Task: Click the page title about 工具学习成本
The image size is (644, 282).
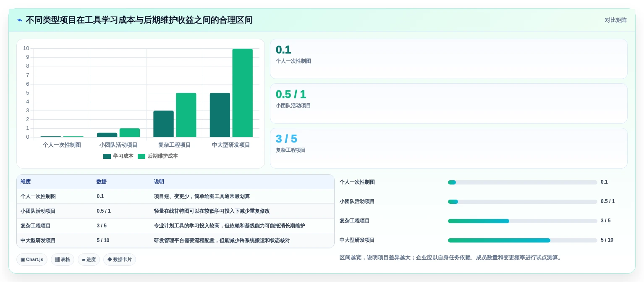Action: tap(139, 20)
